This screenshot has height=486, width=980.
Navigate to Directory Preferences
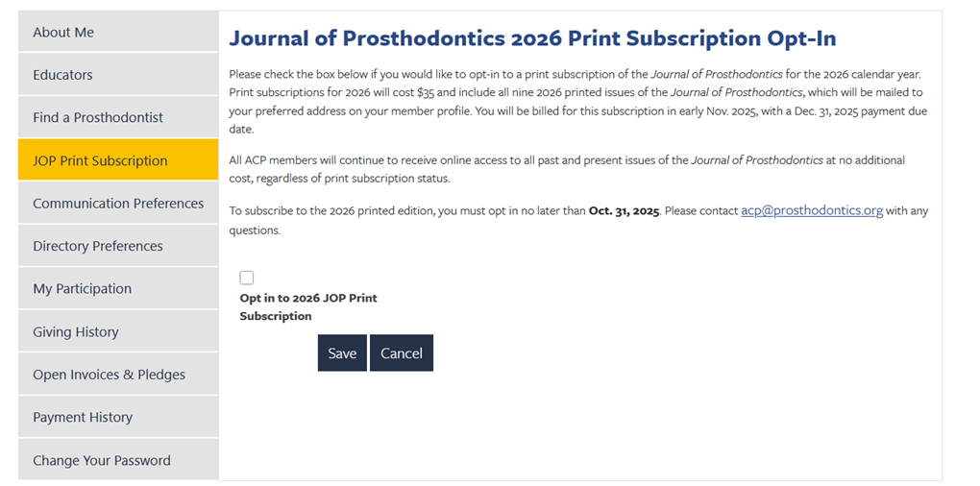98,246
